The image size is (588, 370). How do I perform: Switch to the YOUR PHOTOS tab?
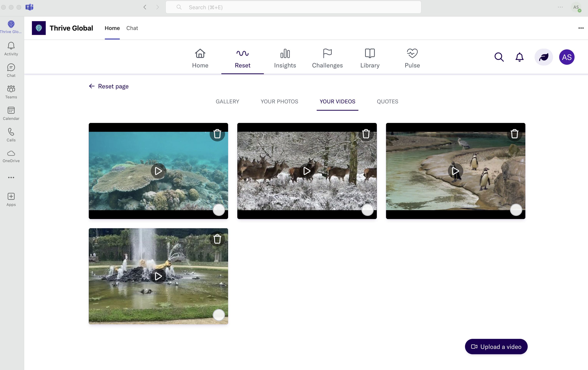coord(279,102)
